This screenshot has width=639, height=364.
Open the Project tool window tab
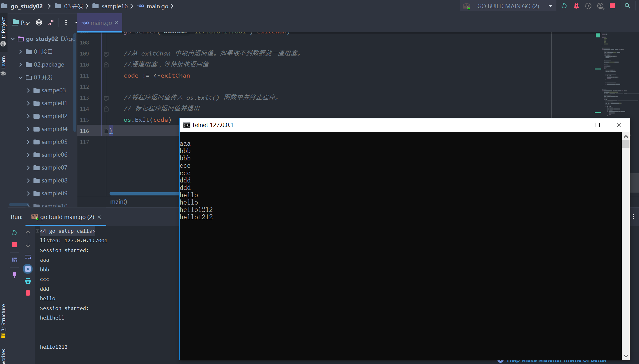[3, 31]
